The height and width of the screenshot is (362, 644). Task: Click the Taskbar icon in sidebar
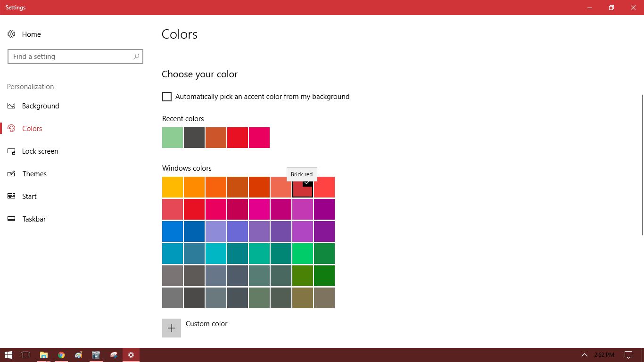(11, 219)
